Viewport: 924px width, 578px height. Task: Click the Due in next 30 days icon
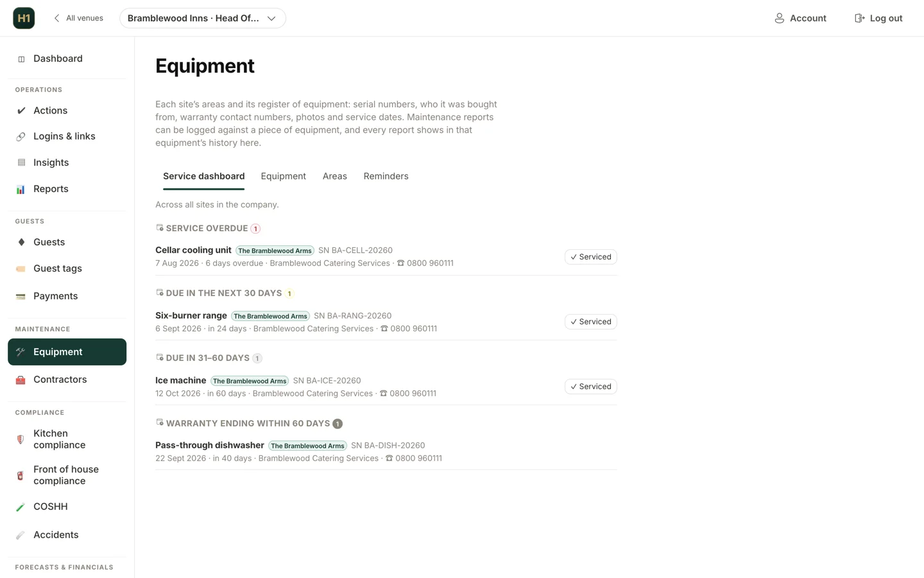[160, 293]
